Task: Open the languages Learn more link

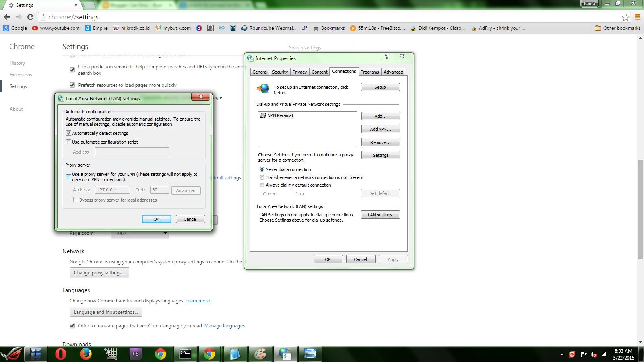Action: coord(198,301)
